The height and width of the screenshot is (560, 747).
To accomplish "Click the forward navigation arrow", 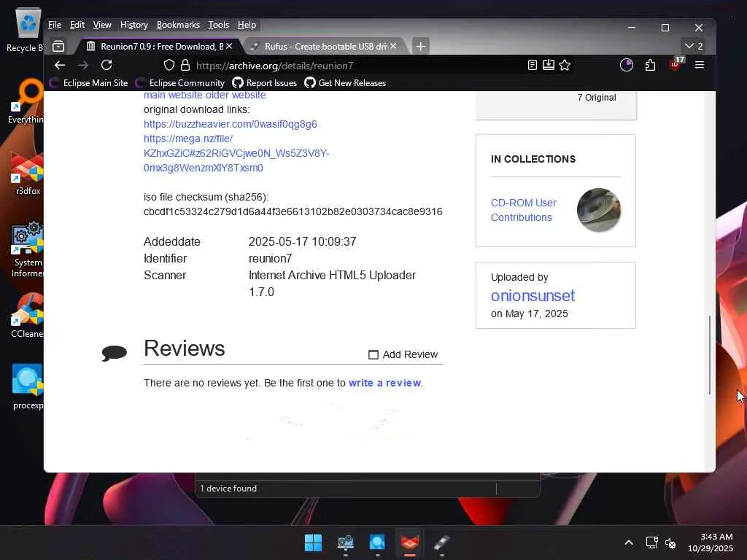I will 83,65.
